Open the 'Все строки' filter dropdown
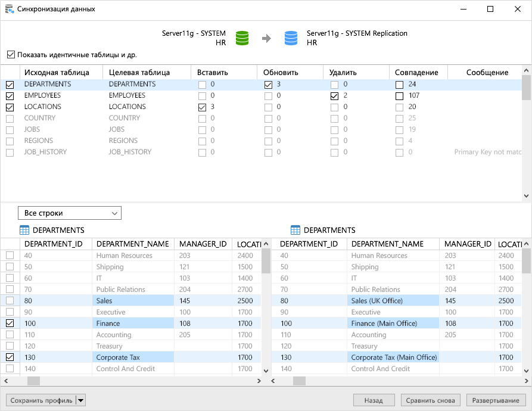 [69, 213]
